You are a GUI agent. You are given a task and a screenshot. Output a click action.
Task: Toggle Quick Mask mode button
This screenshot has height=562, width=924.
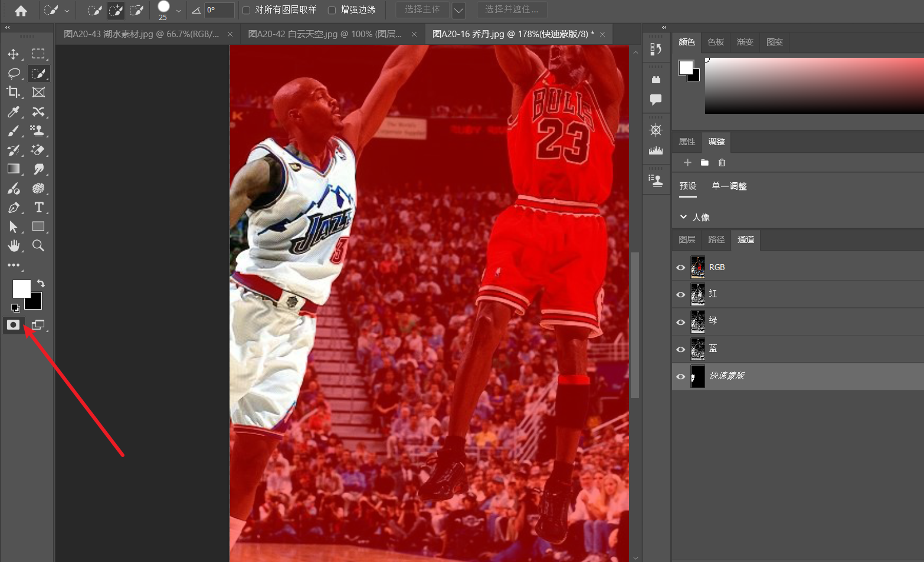[x=13, y=325]
